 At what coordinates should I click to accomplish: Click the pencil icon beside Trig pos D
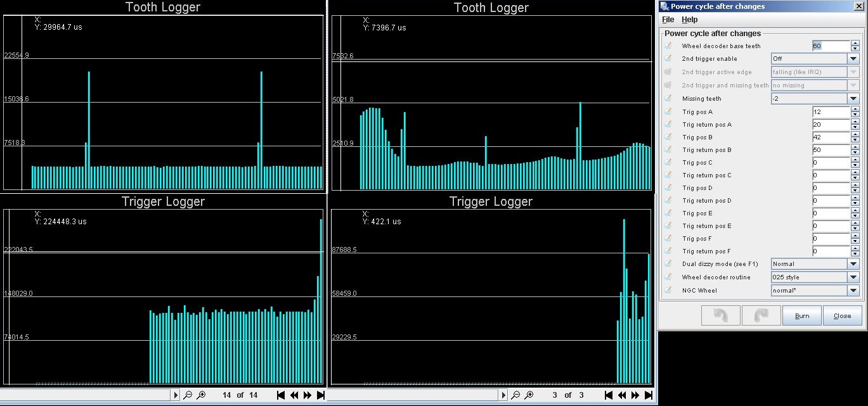[668, 187]
